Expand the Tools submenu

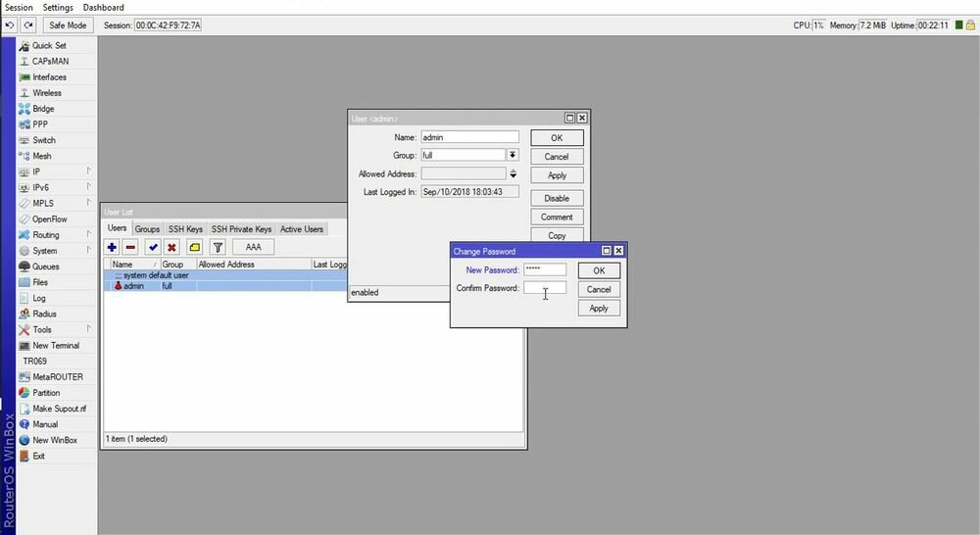[x=56, y=329]
